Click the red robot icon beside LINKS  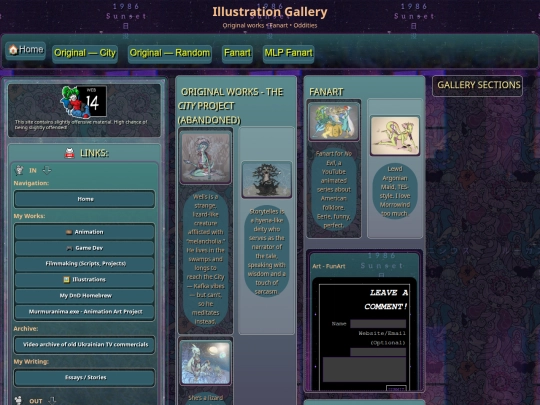[x=70, y=153]
